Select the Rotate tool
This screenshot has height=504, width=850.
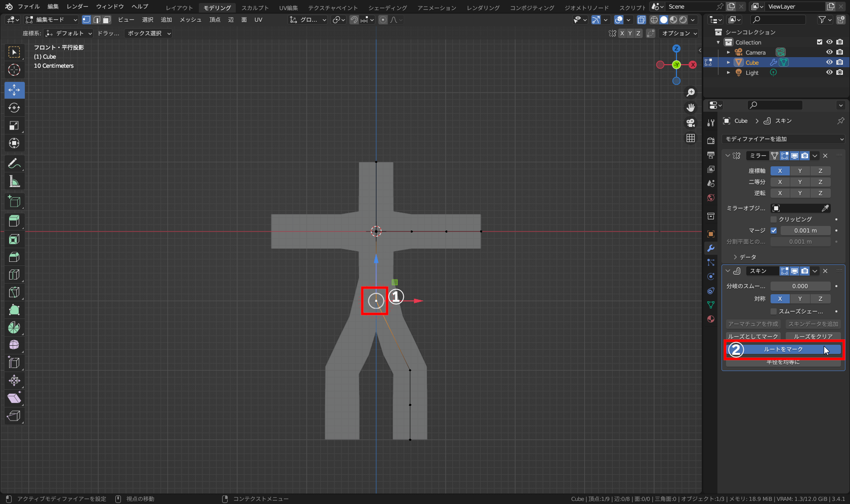(x=14, y=108)
